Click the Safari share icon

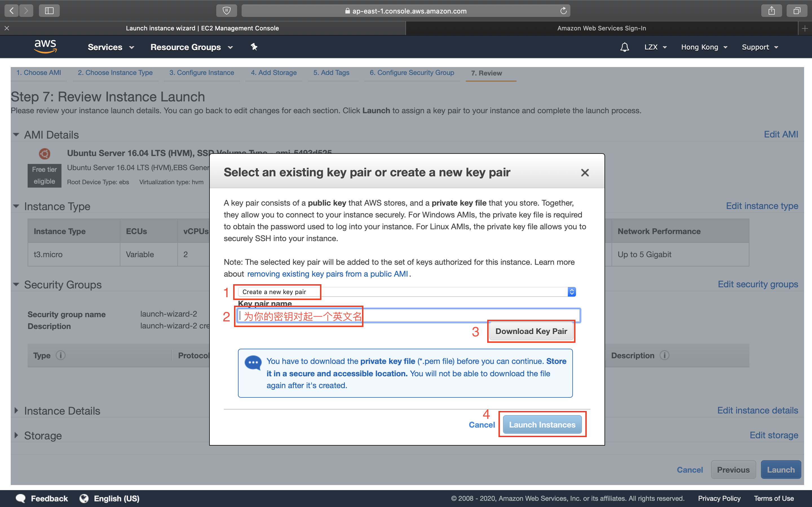771,11
